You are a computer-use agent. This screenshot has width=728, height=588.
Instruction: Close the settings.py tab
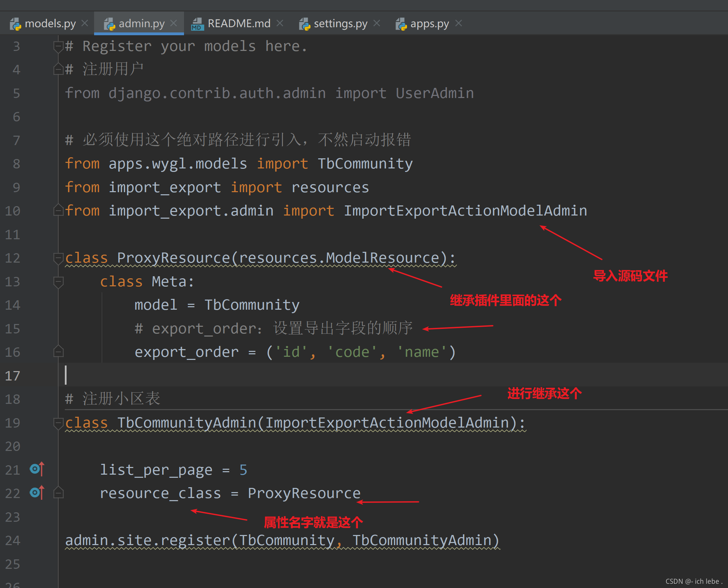click(377, 23)
